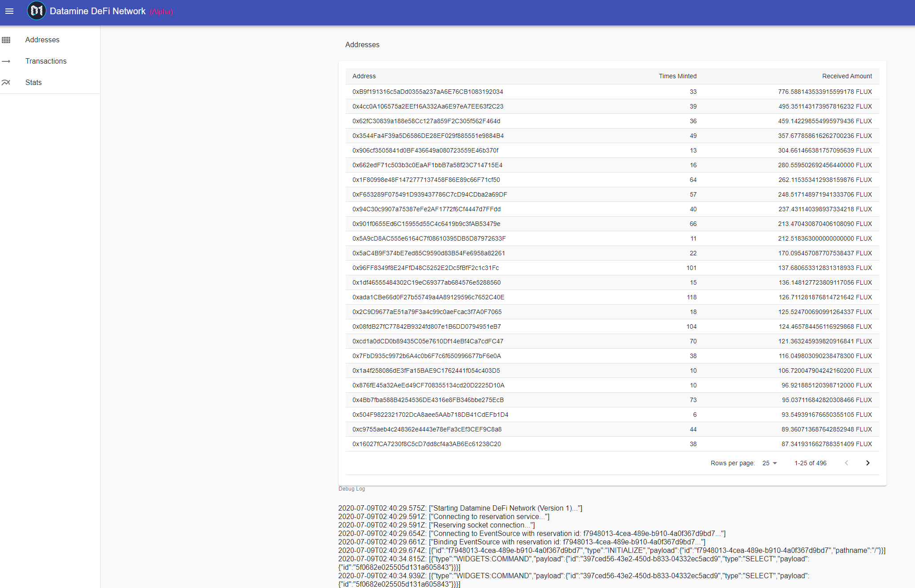Click log line Connecting to reservation service

(444, 516)
